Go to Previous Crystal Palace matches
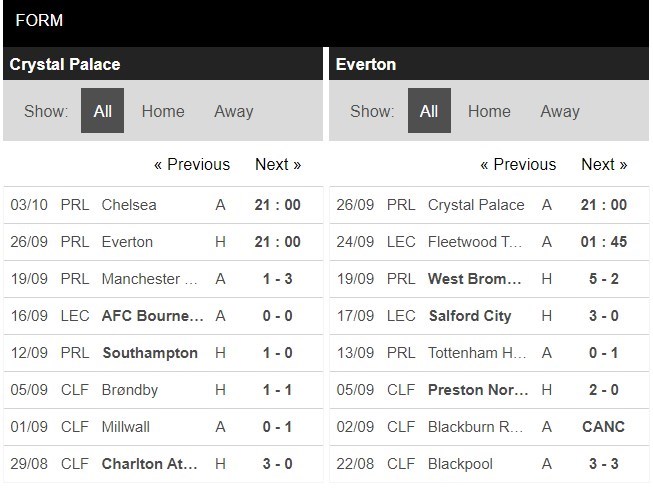653x490 pixels. click(x=191, y=164)
